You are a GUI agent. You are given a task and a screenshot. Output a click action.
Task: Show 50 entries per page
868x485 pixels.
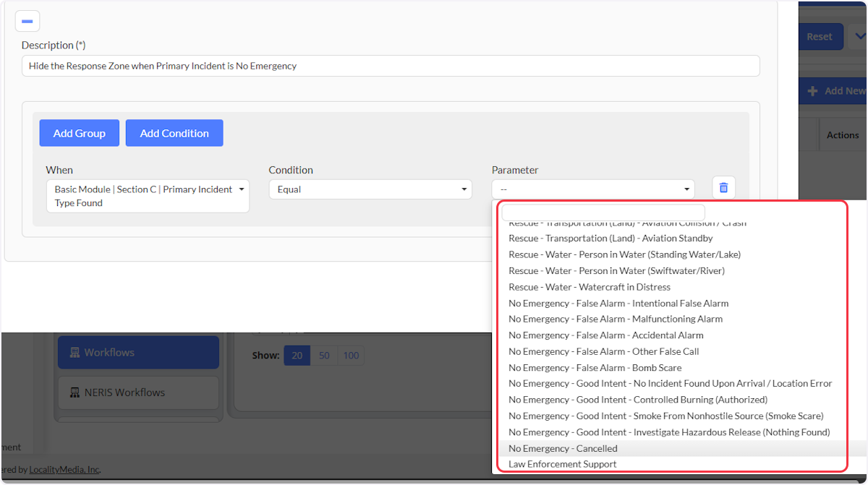tap(324, 356)
